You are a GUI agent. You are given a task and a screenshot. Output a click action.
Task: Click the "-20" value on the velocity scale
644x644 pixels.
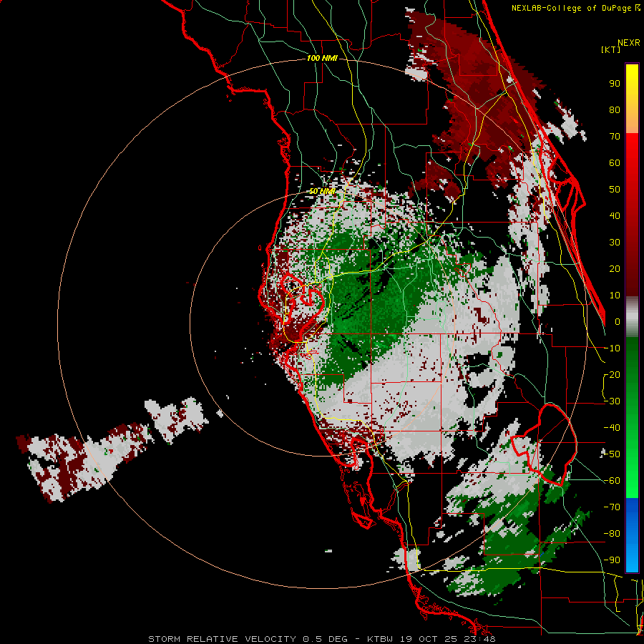[612, 374]
